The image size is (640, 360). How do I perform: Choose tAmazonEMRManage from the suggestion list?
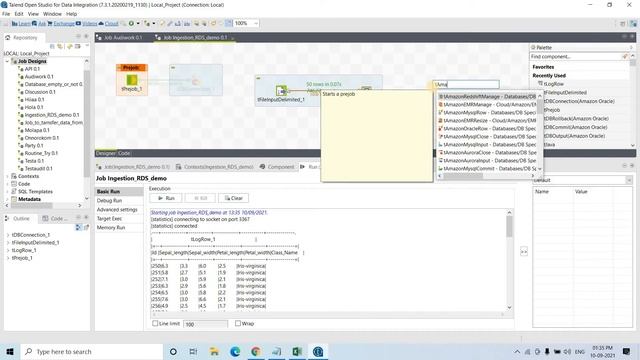pyautogui.click(x=487, y=104)
